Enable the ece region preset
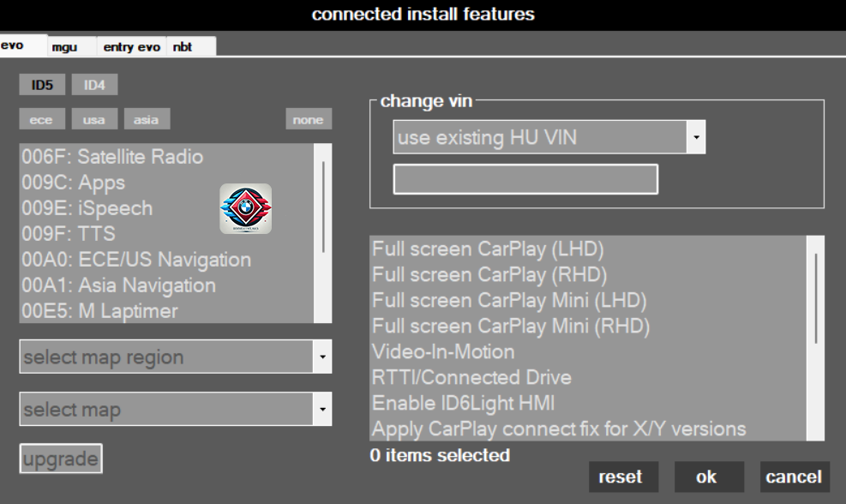The width and height of the screenshot is (846, 504). point(41,119)
